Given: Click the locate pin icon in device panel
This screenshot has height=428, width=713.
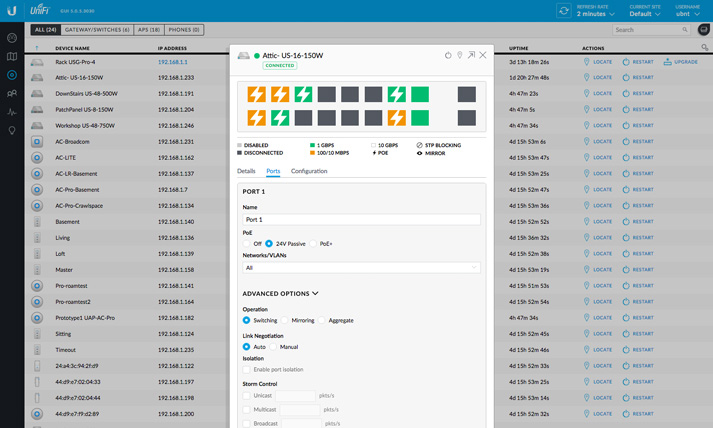Looking at the screenshot, I should (x=460, y=55).
